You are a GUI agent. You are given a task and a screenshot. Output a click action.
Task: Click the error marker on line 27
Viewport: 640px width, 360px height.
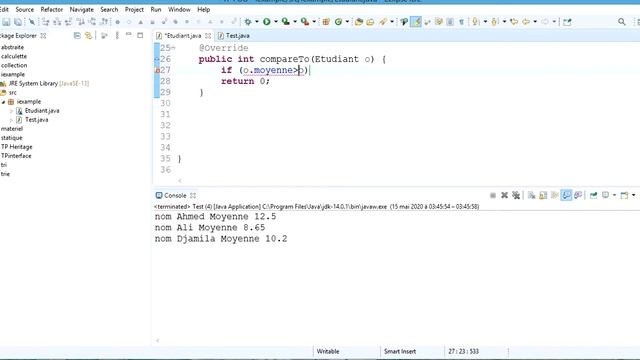coord(157,70)
